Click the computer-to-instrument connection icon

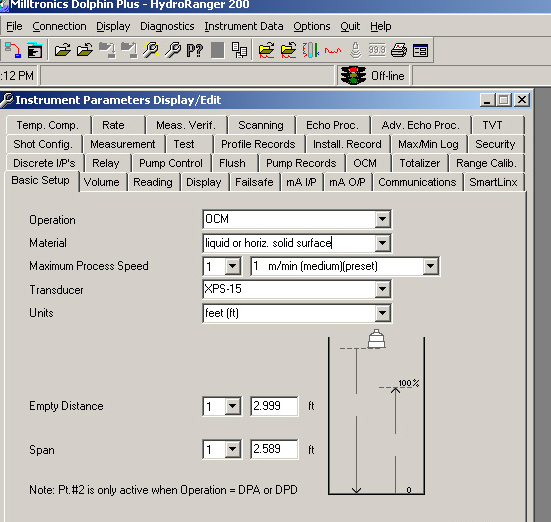click(13, 50)
